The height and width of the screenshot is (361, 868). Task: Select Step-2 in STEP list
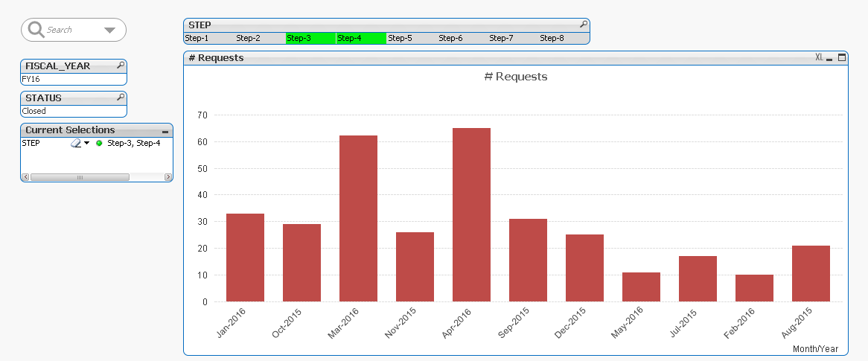point(261,38)
